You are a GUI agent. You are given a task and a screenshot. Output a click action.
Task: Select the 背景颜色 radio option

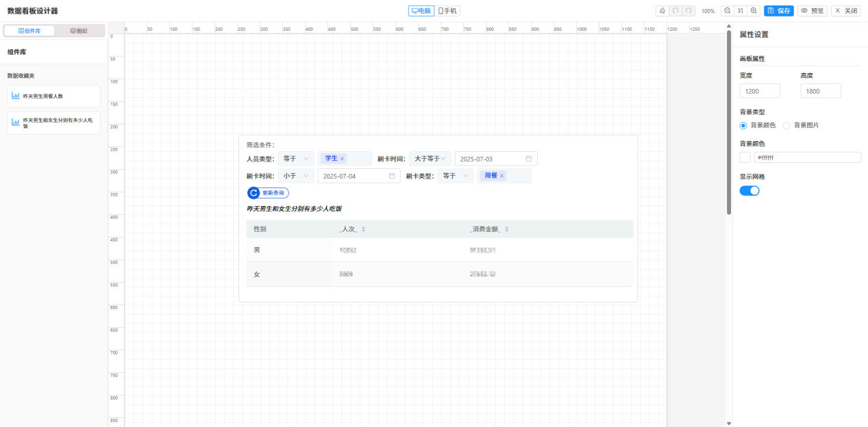coord(743,125)
